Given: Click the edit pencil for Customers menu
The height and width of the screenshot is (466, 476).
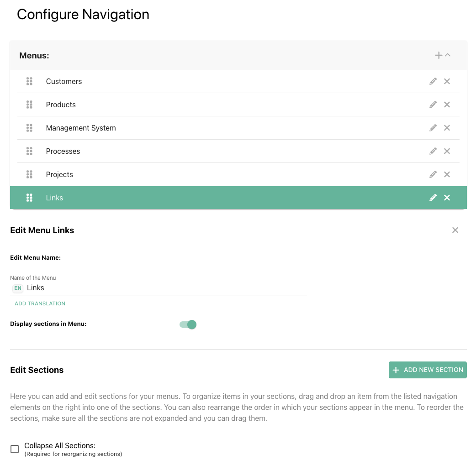Looking at the screenshot, I should (433, 81).
